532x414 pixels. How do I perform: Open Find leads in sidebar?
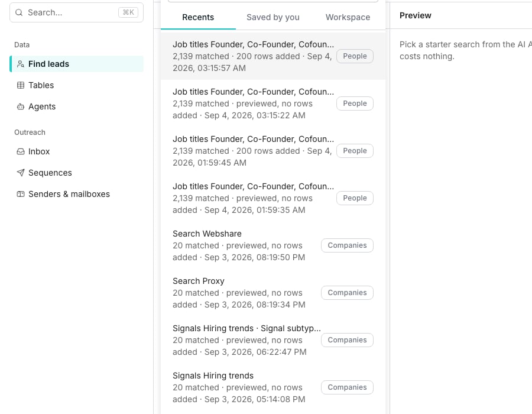(x=76, y=64)
